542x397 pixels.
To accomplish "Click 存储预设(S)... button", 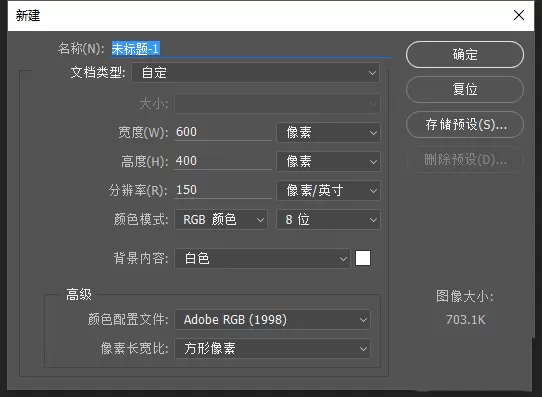I will pos(465,124).
